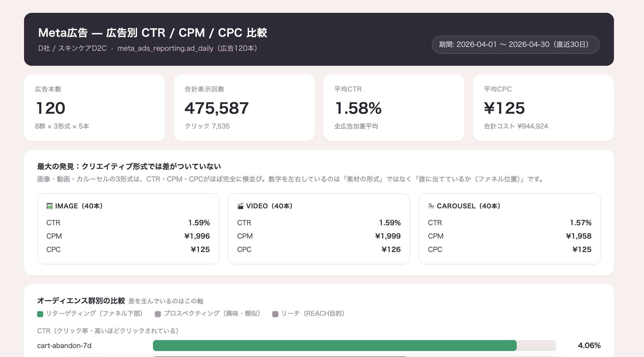The height and width of the screenshot is (357, 644).
Task: Click the VIDEO CPC value ¥126
Action: [391, 249]
